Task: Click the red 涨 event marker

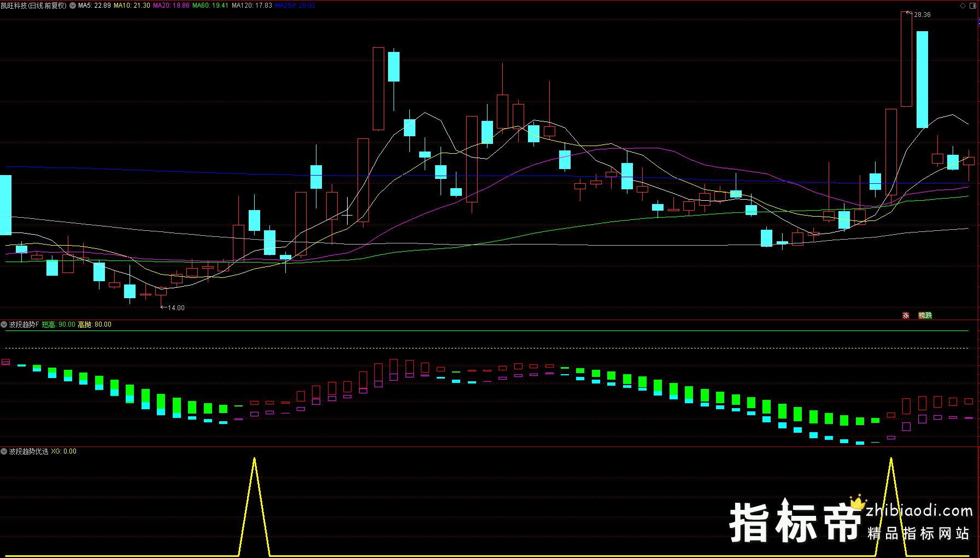Action: pyautogui.click(x=906, y=316)
